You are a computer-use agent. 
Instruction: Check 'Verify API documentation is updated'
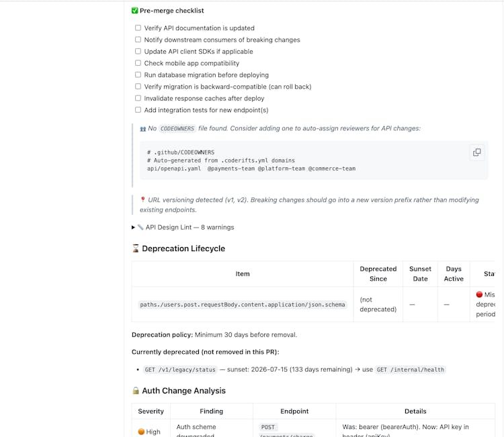(x=138, y=28)
